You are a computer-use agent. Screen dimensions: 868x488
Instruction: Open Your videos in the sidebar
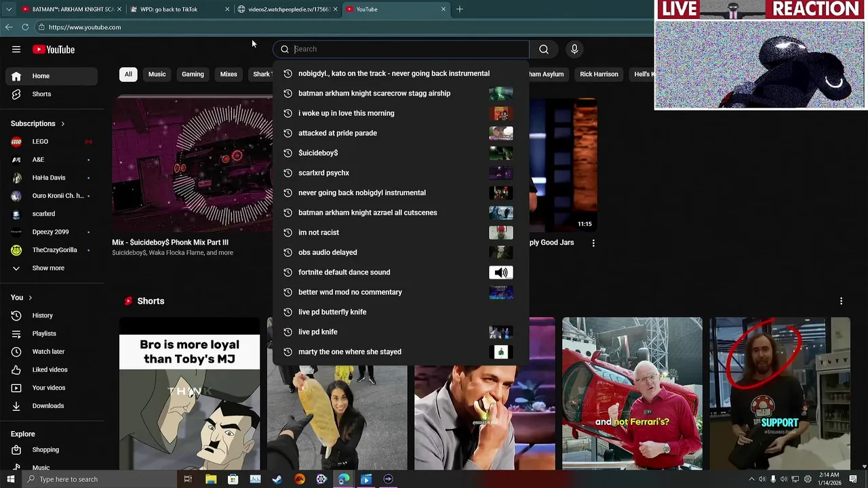point(52,388)
